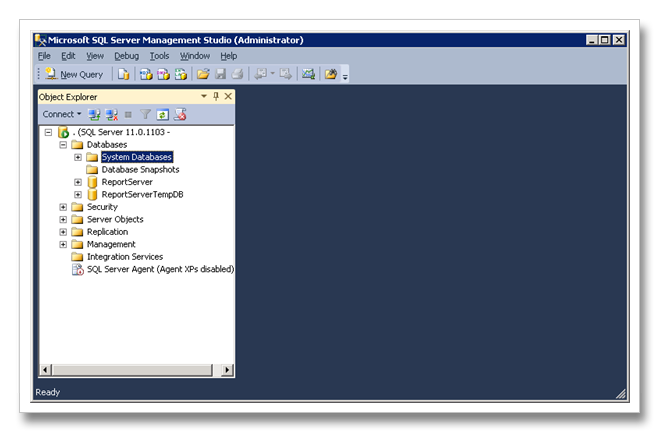Click the Analysis Services DMX Query icon

(163, 74)
